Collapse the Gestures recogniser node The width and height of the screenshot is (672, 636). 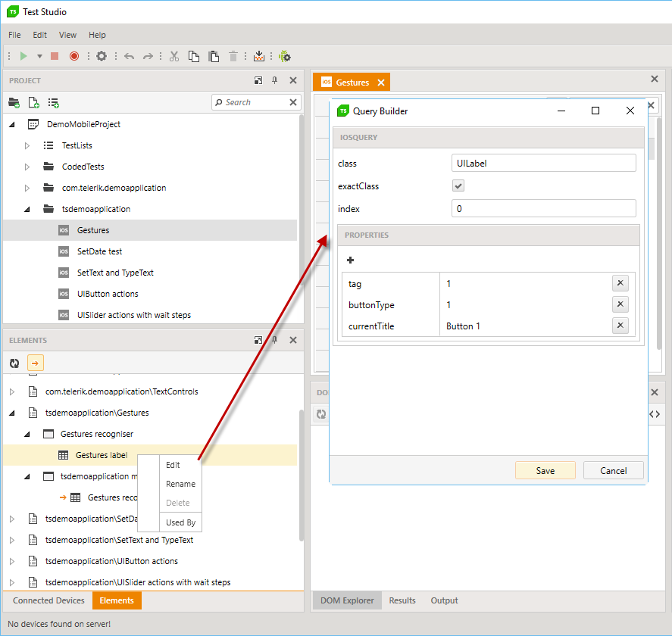(x=27, y=434)
